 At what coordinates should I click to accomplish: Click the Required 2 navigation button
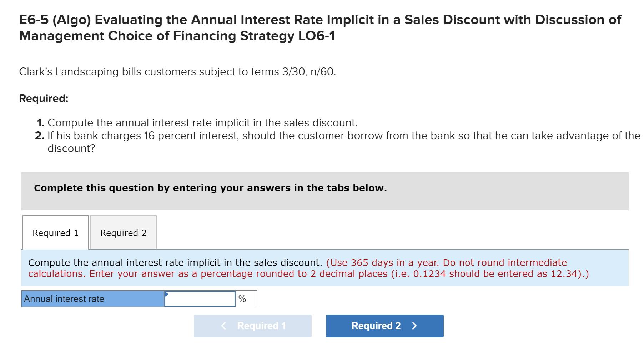(384, 326)
